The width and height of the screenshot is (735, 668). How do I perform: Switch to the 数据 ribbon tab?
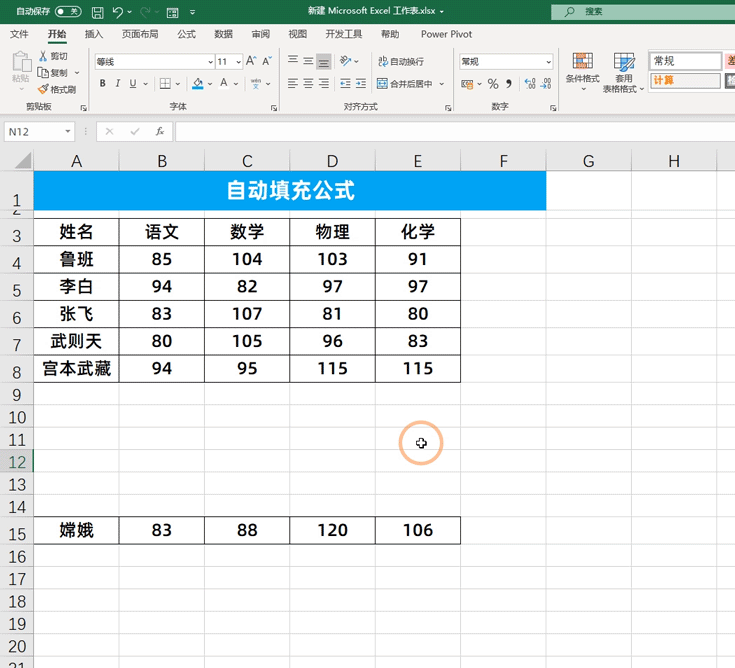(224, 34)
